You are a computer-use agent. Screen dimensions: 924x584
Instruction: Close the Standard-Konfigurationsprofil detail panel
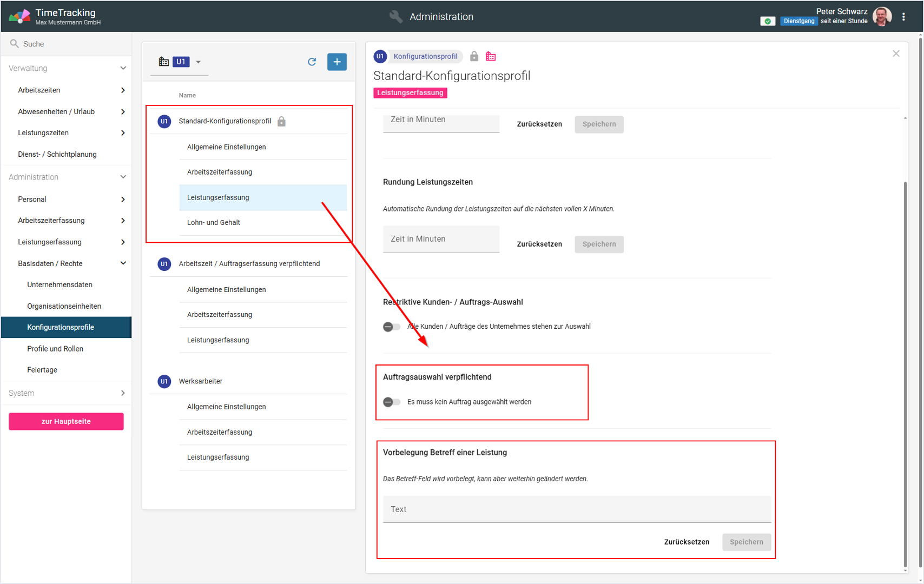896,54
